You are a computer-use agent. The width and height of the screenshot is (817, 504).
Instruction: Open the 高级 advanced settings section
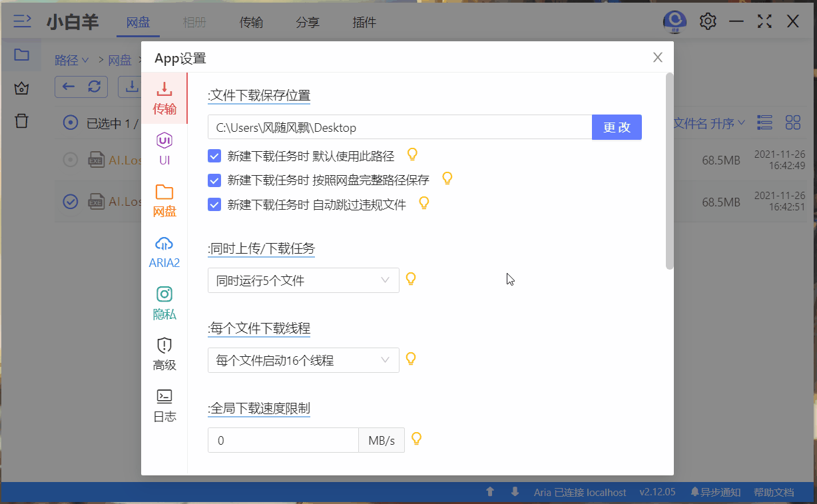(164, 354)
